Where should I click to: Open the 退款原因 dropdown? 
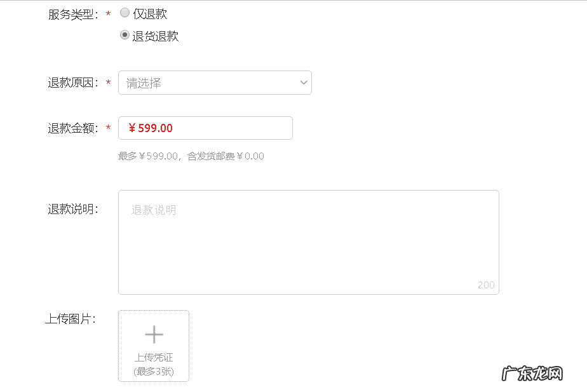point(215,82)
